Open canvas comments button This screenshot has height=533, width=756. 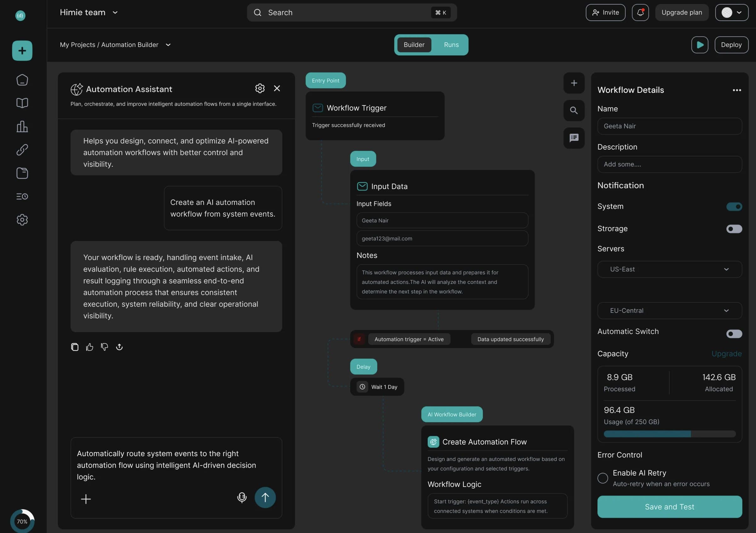(x=574, y=138)
